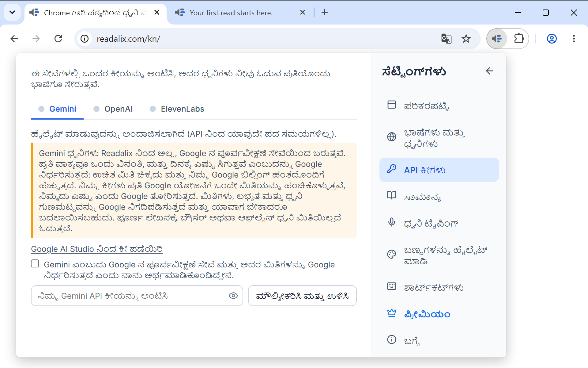Open the Google AI Studio key link
The height and width of the screenshot is (368, 588).
pyautogui.click(x=97, y=249)
